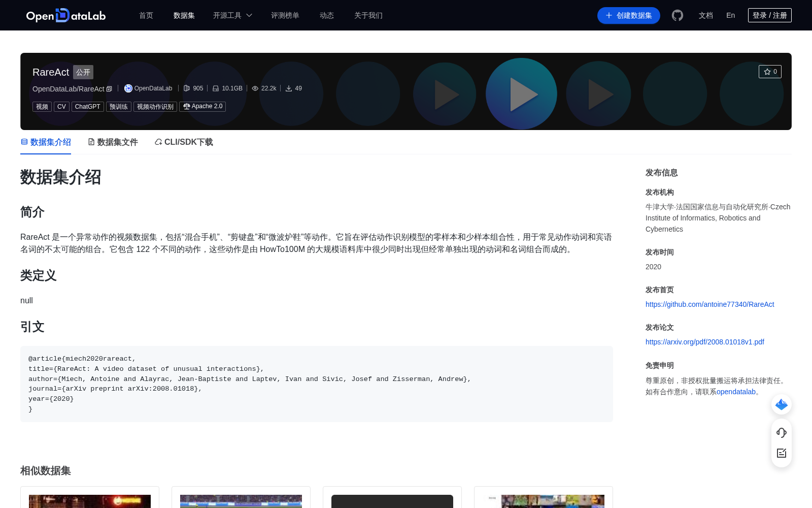The width and height of the screenshot is (812, 508).
Task: Open the third similar dataset dark thumbnail
Action: click(392, 501)
